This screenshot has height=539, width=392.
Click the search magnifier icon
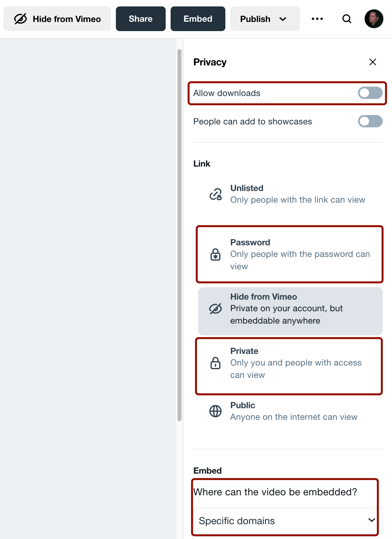click(347, 19)
